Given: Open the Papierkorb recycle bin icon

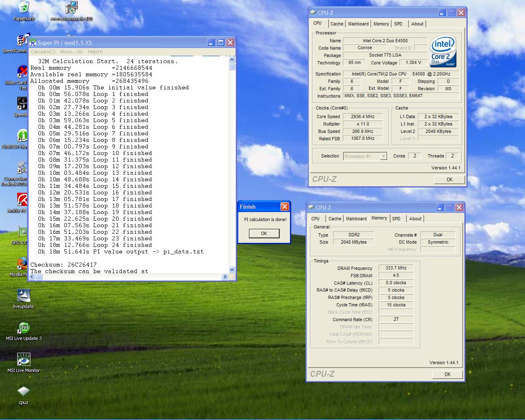Looking at the screenshot, I should click(x=23, y=7).
